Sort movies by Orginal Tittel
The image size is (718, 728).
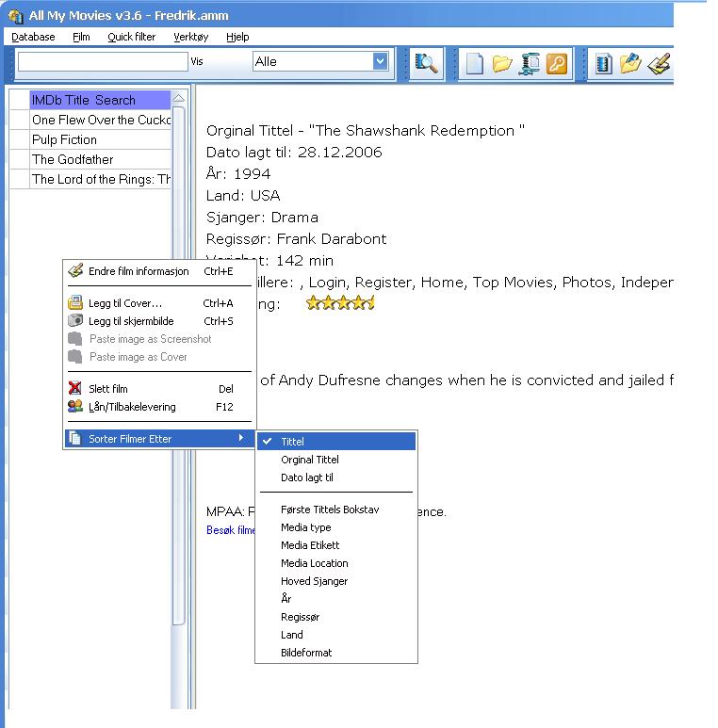[336, 460]
